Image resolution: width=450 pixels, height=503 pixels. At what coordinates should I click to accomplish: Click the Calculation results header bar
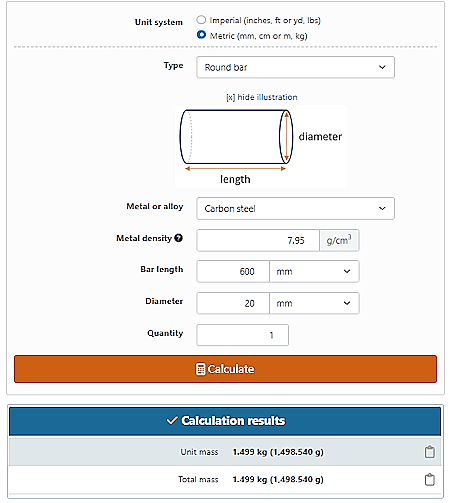click(225, 421)
